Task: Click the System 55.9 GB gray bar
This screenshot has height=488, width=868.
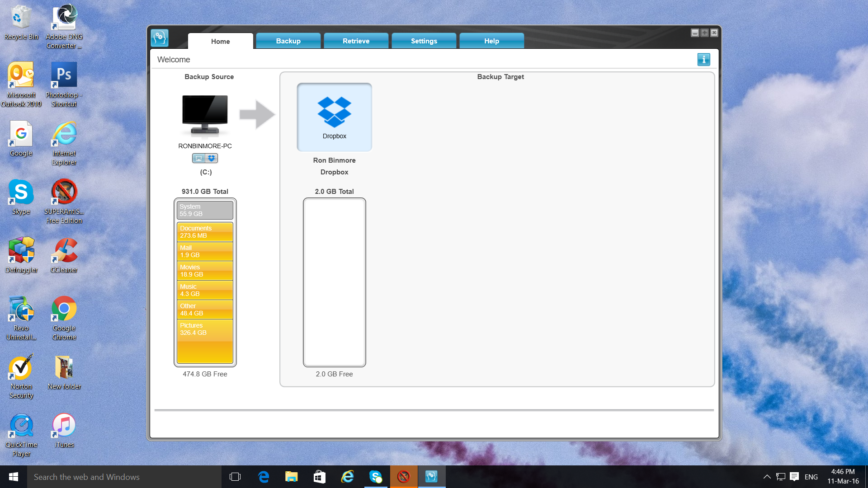Action: 205,210
